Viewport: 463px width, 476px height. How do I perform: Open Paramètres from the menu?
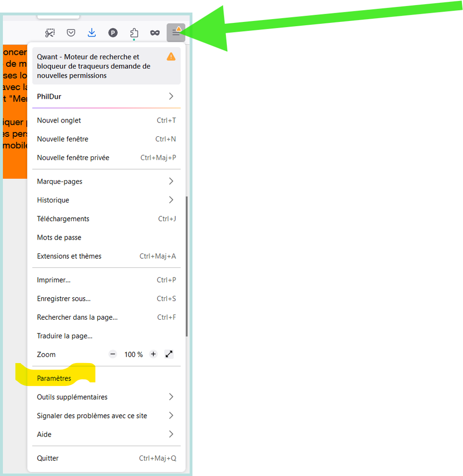click(x=54, y=378)
